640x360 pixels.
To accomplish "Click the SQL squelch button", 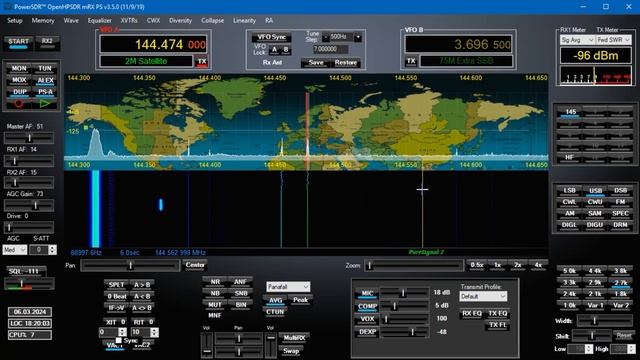I will tap(27, 271).
